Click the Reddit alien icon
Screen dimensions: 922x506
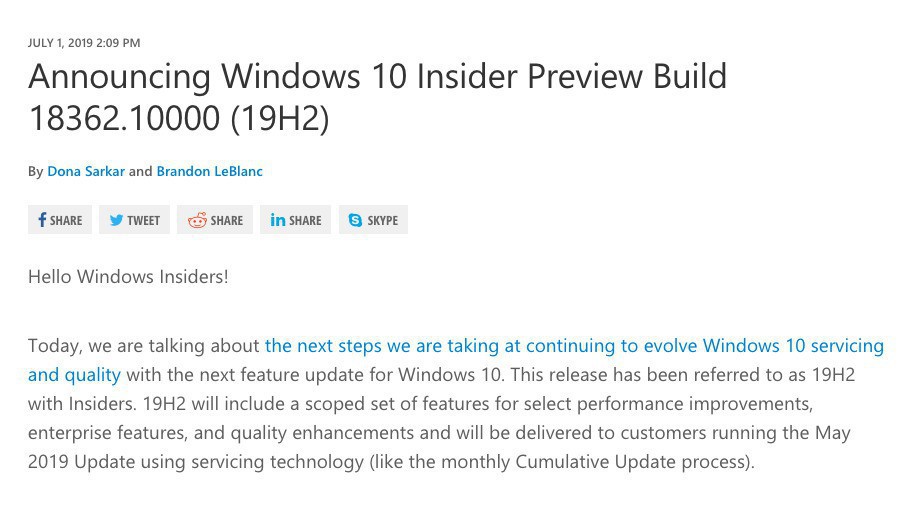click(197, 220)
